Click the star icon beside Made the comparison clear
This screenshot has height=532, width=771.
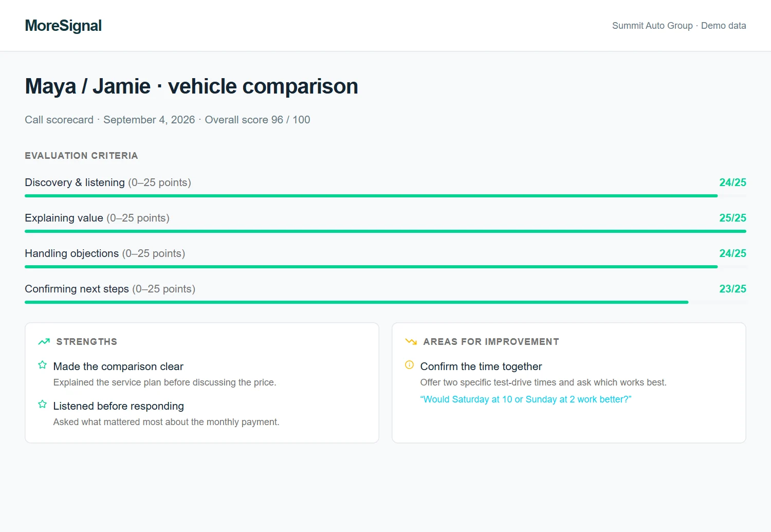click(43, 365)
